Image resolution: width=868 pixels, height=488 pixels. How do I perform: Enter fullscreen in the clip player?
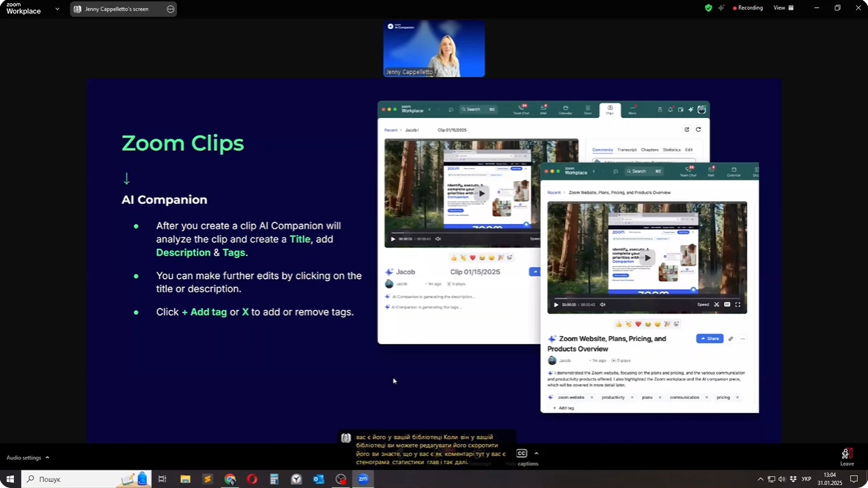[738, 305]
